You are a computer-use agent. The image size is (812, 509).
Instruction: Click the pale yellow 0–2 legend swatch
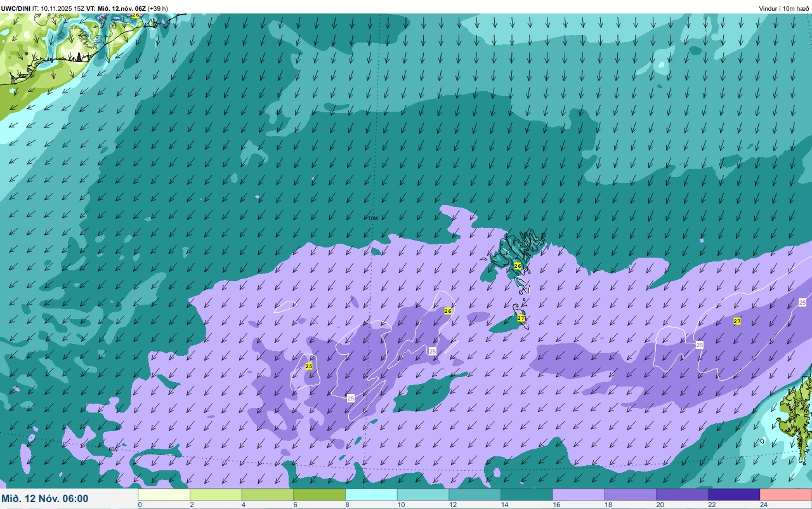164,494
